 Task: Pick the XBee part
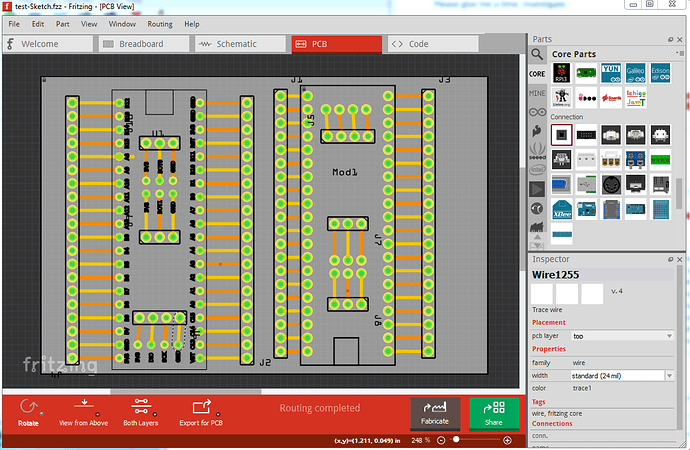[x=561, y=209]
